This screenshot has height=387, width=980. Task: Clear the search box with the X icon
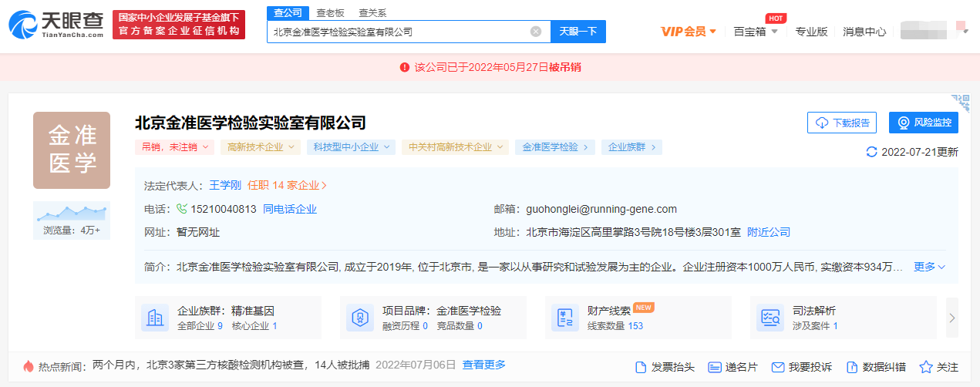pos(536,32)
